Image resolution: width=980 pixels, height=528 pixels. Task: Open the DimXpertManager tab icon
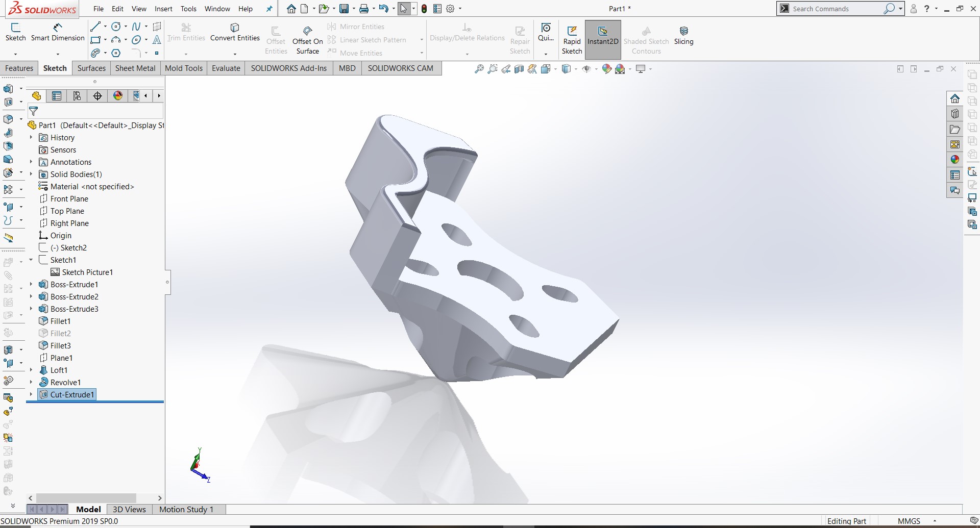[x=97, y=95]
